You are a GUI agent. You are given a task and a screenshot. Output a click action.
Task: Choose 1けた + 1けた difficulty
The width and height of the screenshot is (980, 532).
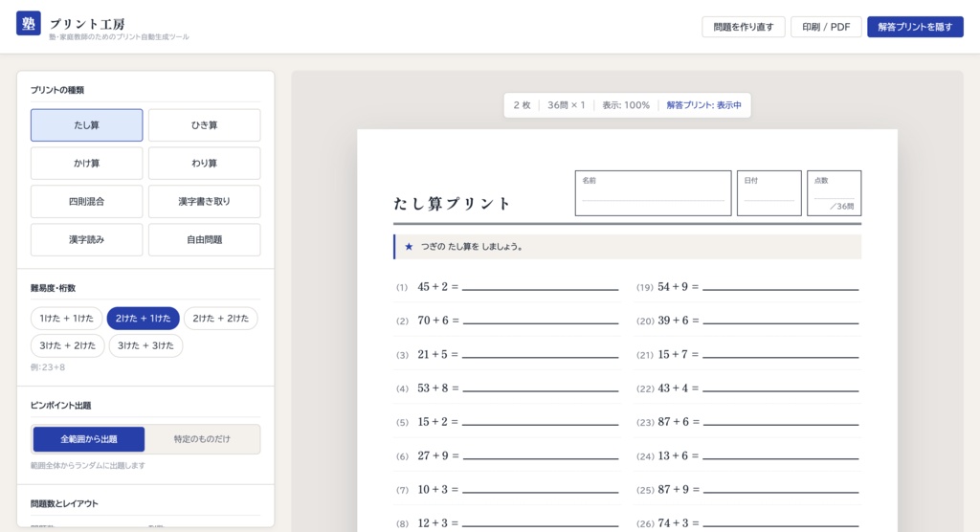(x=66, y=319)
